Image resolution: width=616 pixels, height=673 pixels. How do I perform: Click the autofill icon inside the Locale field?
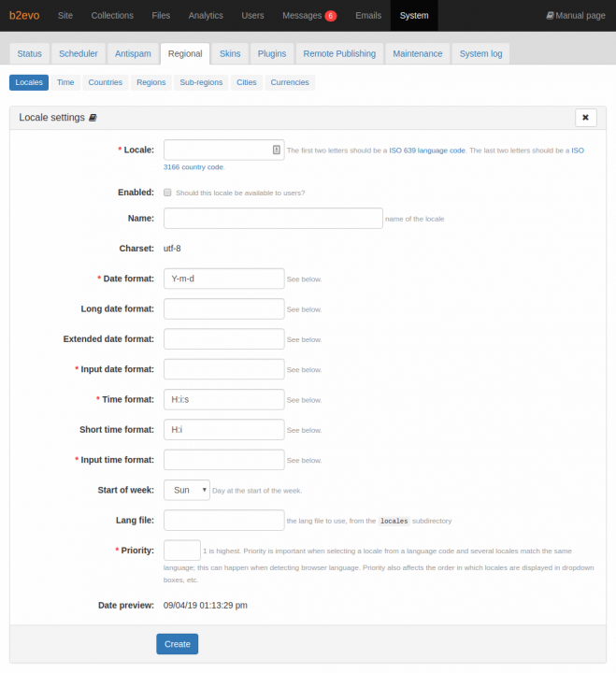click(x=277, y=150)
